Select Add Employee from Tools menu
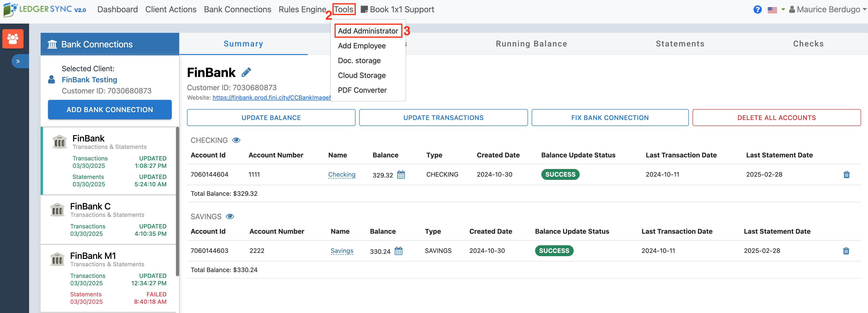 pyautogui.click(x=362, y=46)
